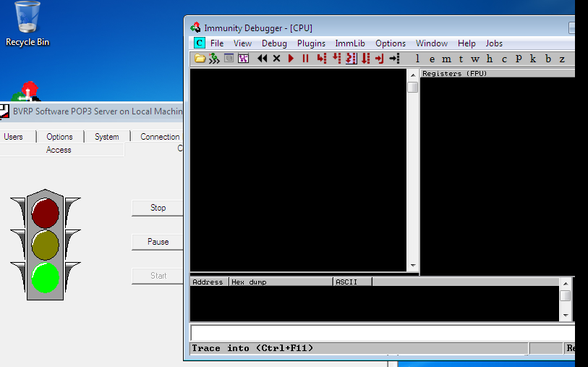588x367 pixels.
Task: Click the BVRP POP3 Server title icon
Action: coord(4,111)
